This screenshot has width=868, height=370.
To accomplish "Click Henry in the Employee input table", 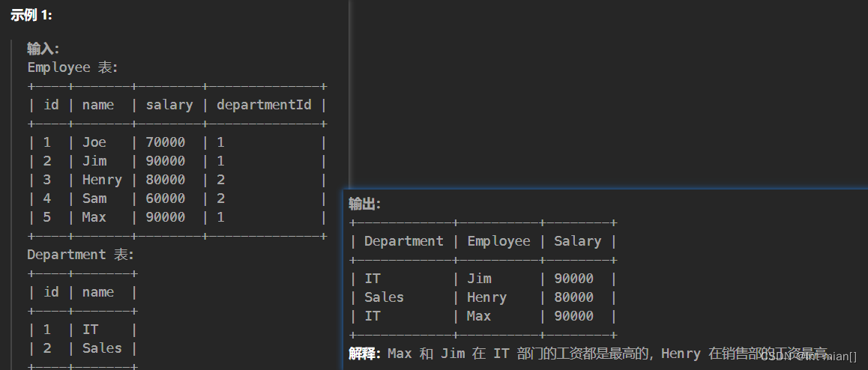I will point(102,180).
